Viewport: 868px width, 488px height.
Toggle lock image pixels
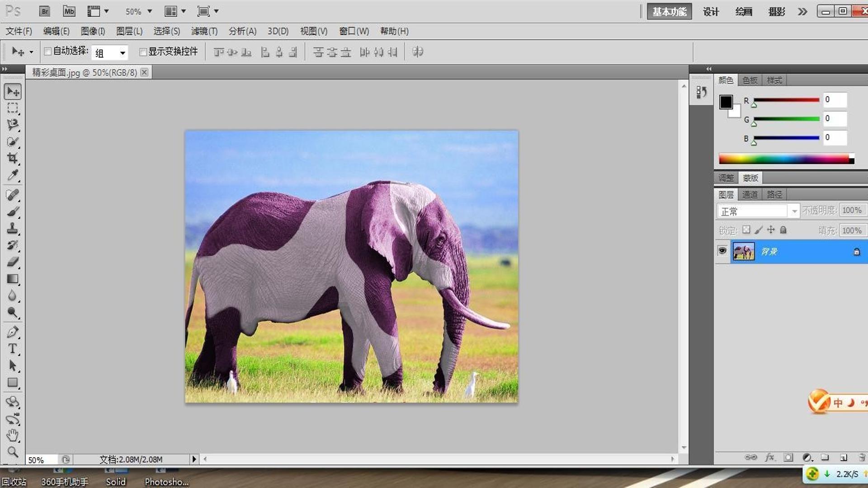[x=759, y=230]
